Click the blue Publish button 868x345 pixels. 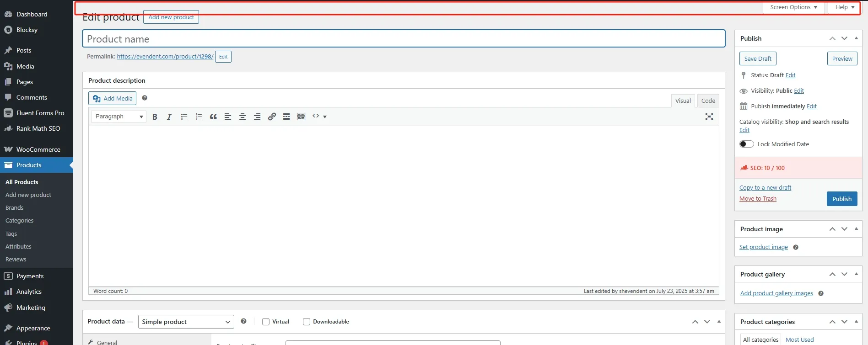(842, 199)
